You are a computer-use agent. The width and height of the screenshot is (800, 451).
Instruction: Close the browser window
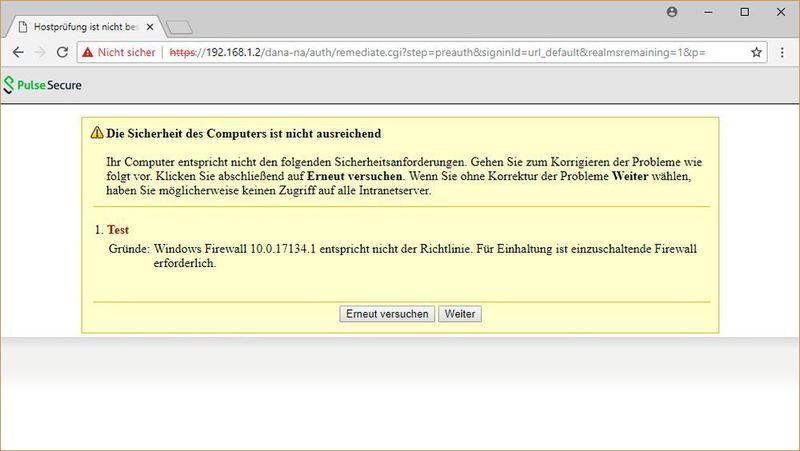click(x=781, y=12)
